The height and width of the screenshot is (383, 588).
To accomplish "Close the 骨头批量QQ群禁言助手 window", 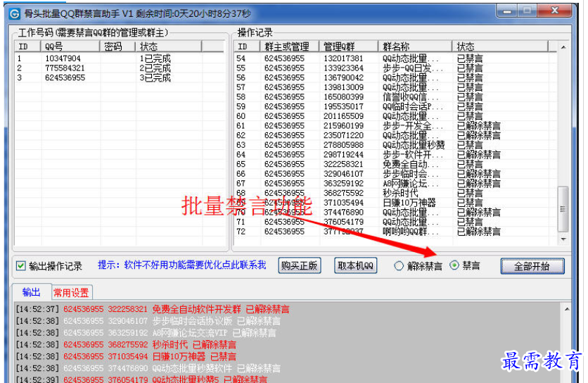I will [x=555, y=11].
